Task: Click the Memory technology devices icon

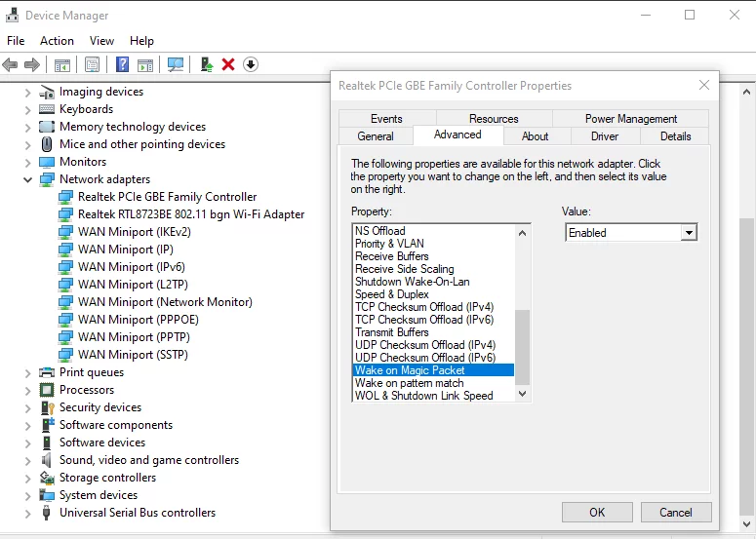Action: tap(47, 127)
